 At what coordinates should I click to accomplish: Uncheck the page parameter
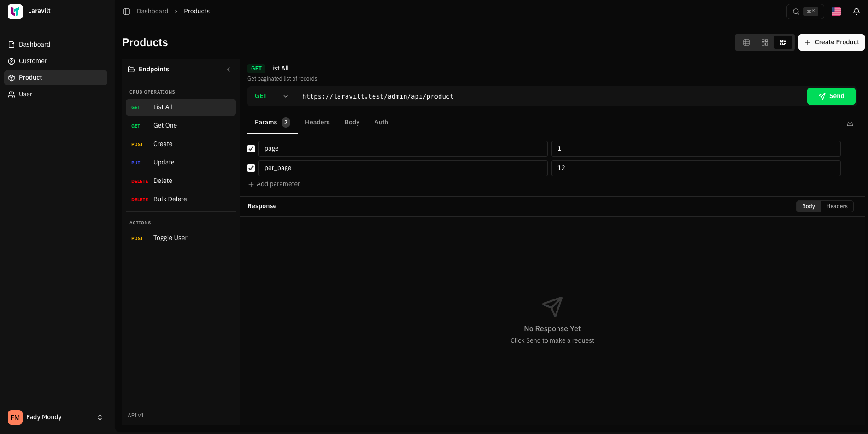point(251,148)
